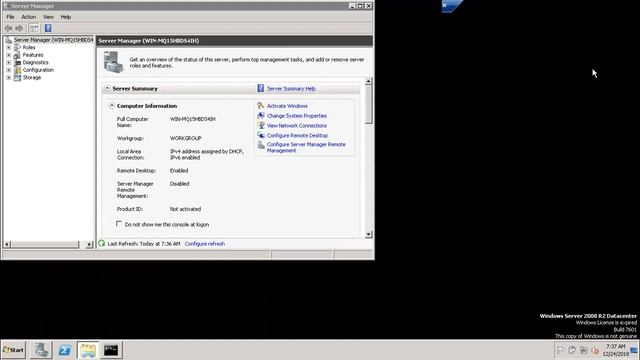Collapse the Computer Information section
This screenshot has height=360, width=640.
point(111,106)
